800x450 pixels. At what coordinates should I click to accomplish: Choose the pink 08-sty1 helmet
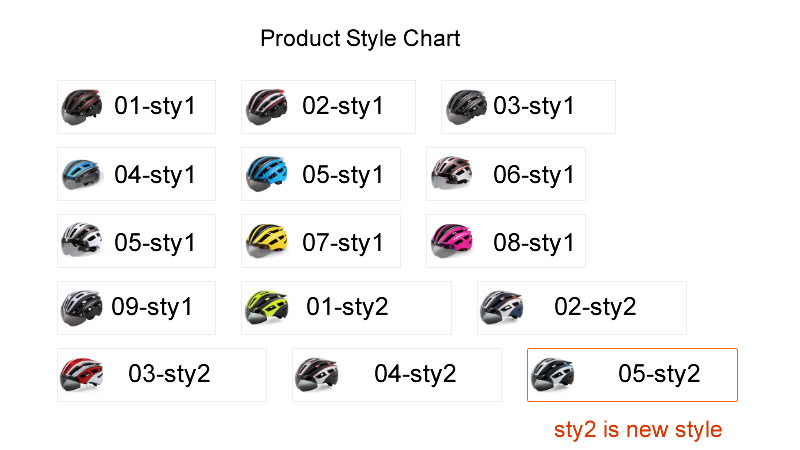(506, 241)
